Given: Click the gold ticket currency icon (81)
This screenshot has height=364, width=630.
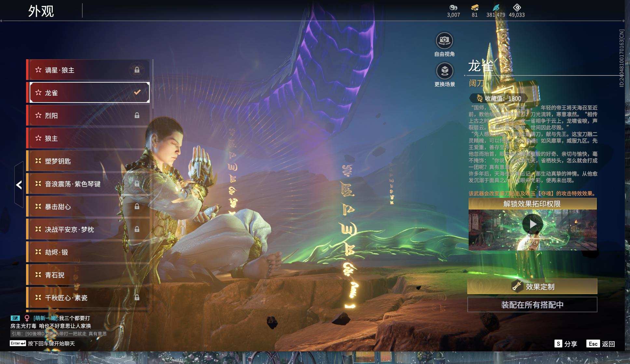Looking at the screenshot, I should [x=475, y=7].
